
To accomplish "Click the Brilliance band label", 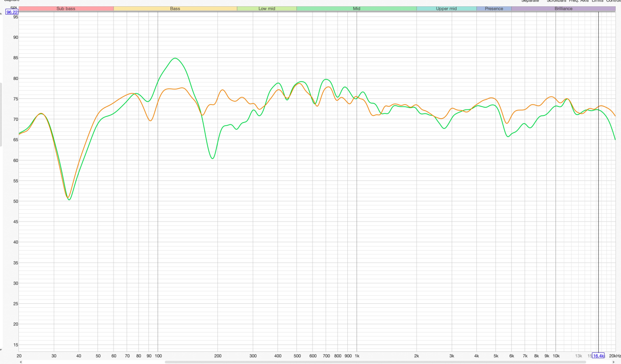I will coord(563,9).
